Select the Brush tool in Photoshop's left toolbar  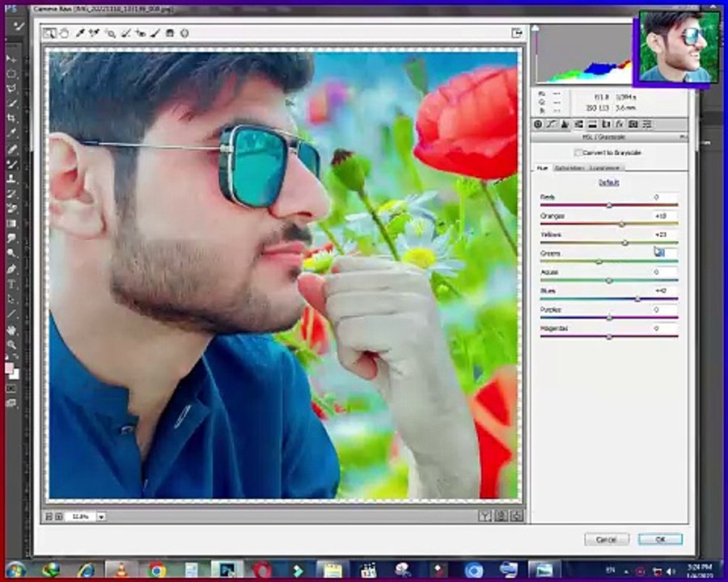point(11,163)
